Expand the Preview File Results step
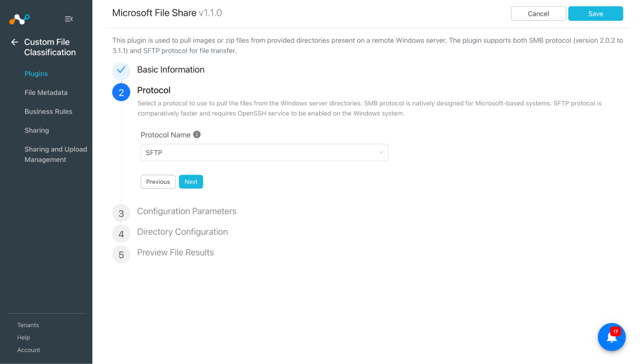Viewport: 643px width, 364px height. click(176, 252)
